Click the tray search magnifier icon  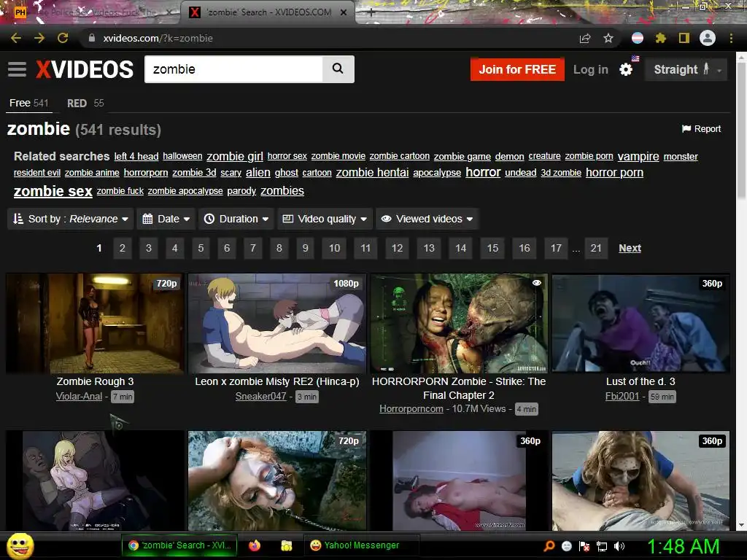click(549, 545)
